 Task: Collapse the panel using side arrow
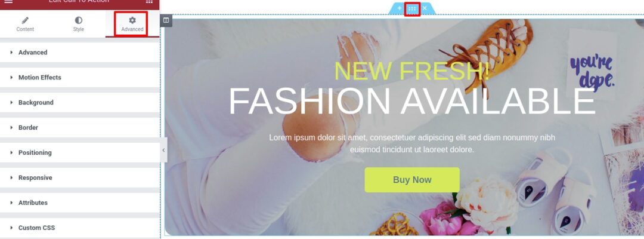[163, 150]
